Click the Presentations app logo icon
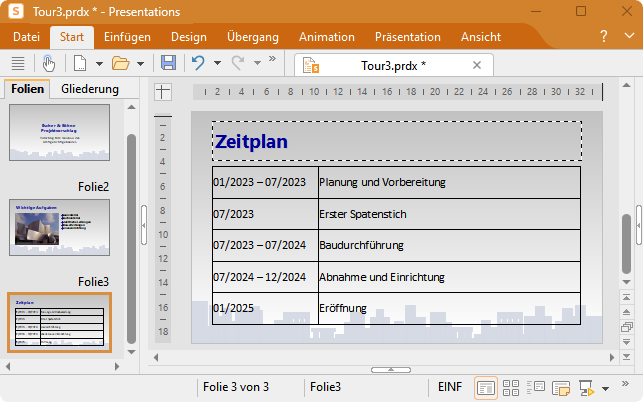Viewport: 643px width, 402px height. pos(16,11)
